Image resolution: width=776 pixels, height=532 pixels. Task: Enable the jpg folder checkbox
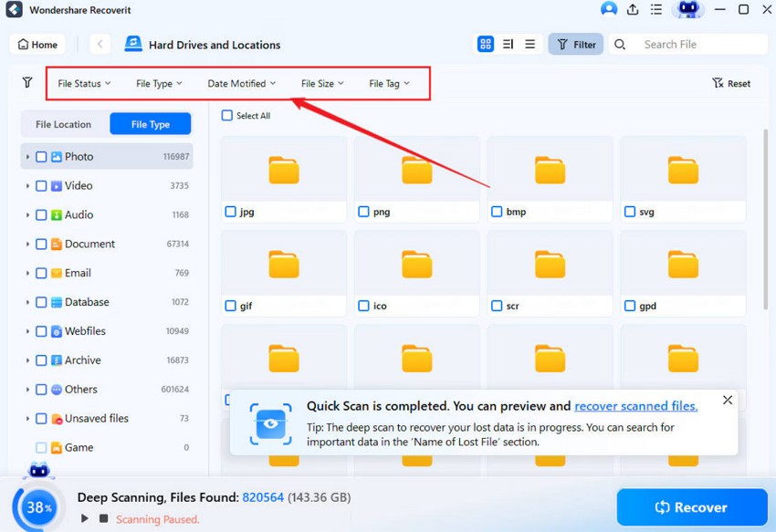(x=230, y=212)
